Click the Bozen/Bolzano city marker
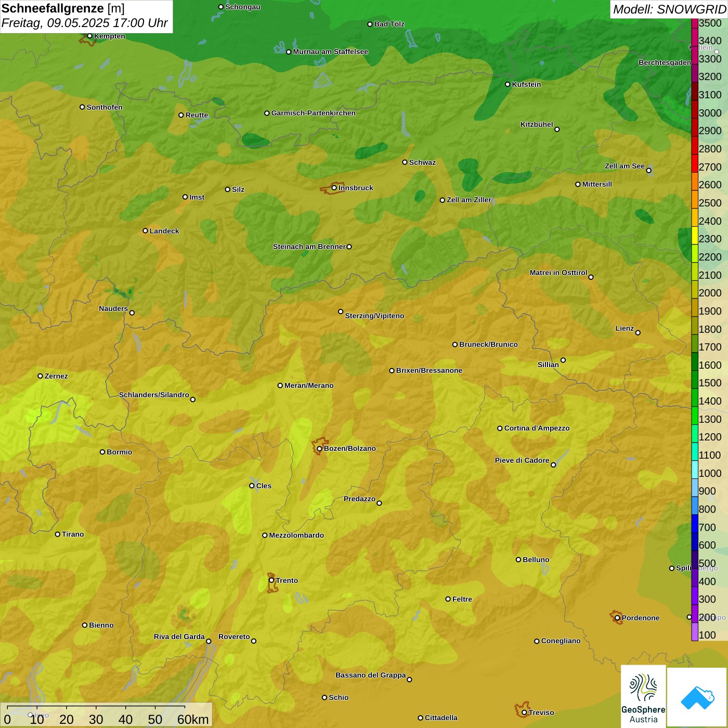Image resolution: width=728 pixels, height=728 pixels. [319, 448]
